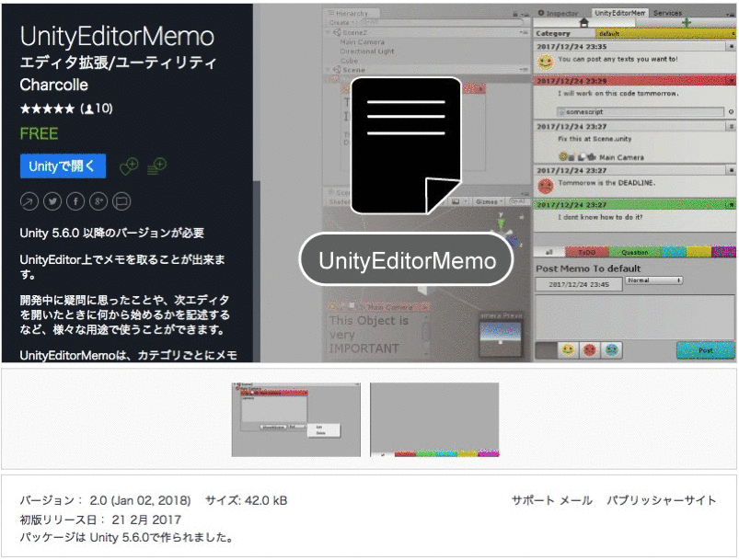Select the purple label color tab

723,253
